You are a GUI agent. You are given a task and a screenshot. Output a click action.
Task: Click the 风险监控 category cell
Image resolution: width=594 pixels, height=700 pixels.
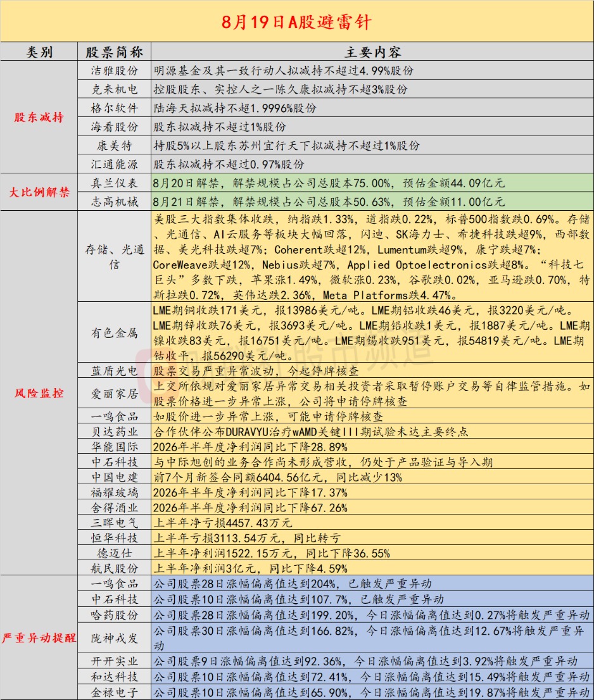click(x=39, y=393)
